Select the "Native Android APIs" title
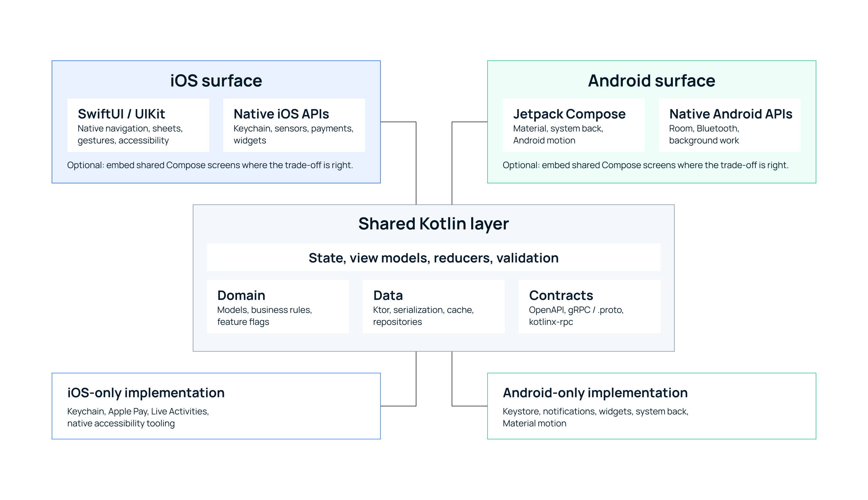Viewport: 868px width, 500px height. pyautogui.click(x=731, y=114)
